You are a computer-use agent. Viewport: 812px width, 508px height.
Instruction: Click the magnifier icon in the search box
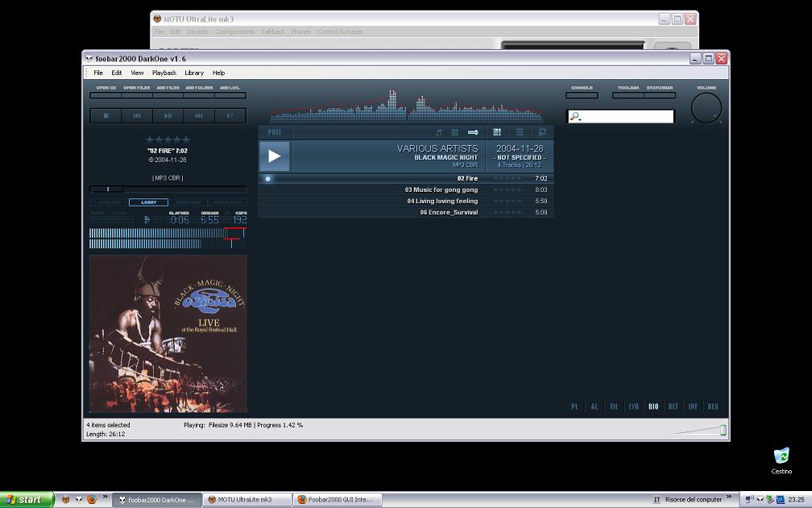click(575, 117)
